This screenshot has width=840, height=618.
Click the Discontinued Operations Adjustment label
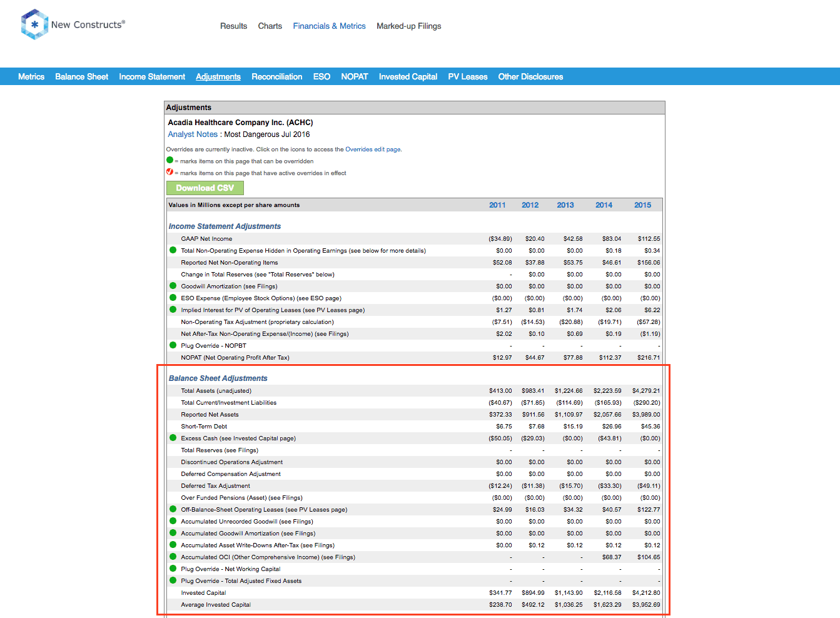[x=231, y=462]
